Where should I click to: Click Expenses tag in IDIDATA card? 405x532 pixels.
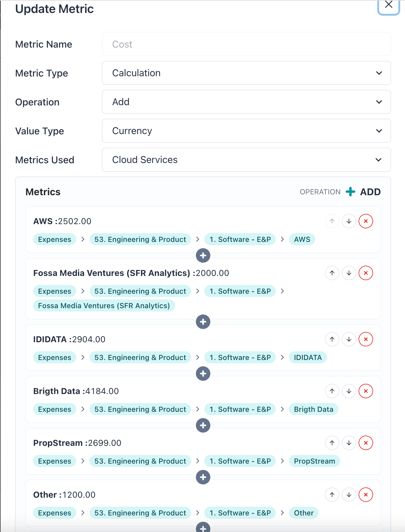[x=55, y=357]
